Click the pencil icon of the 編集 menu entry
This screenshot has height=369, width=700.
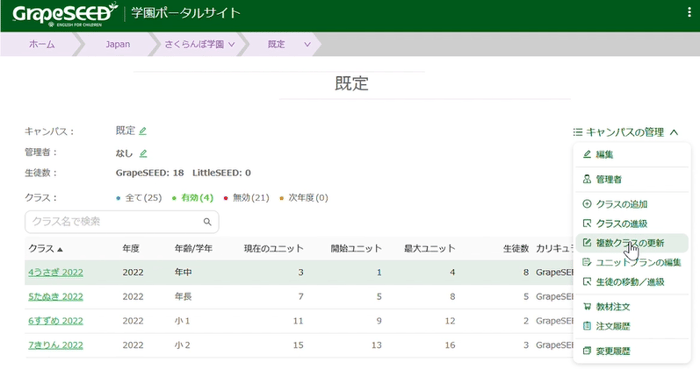(587, 154)
